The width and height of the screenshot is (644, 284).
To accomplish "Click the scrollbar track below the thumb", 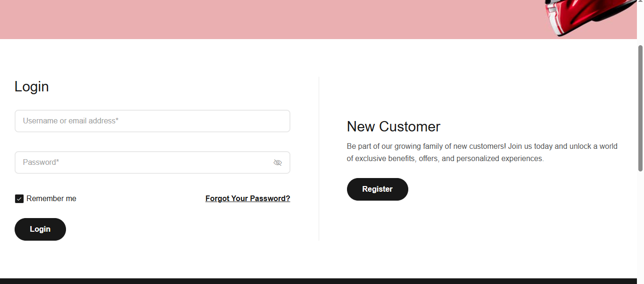I will [x=640, y=226].
